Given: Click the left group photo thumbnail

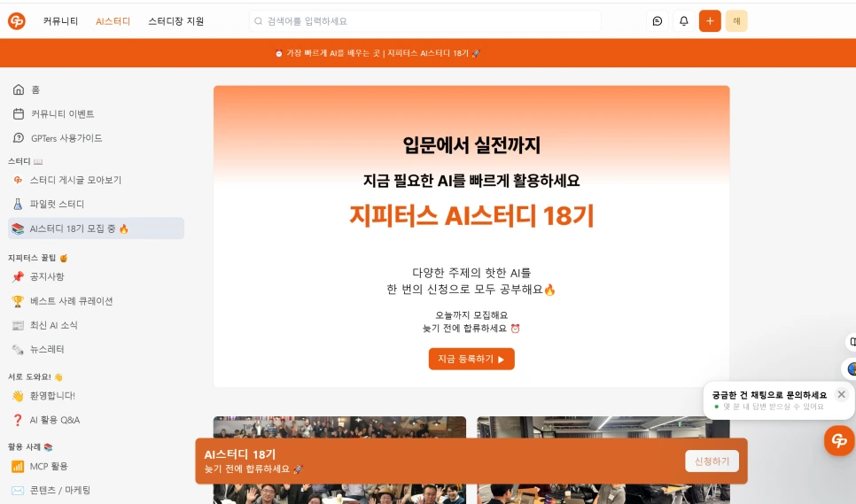Looking at the screenshot, I should [x=339, y=460].
